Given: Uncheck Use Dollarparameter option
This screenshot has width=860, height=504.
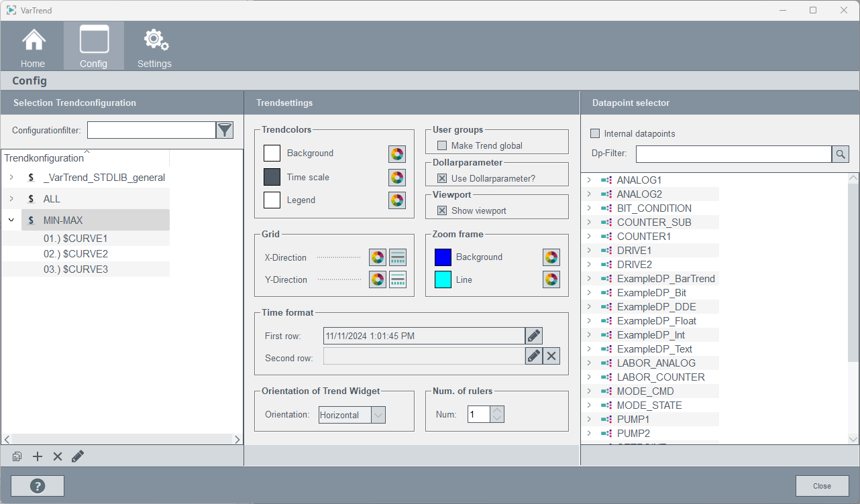Looking at the screenshot, I should pos(442,178).
